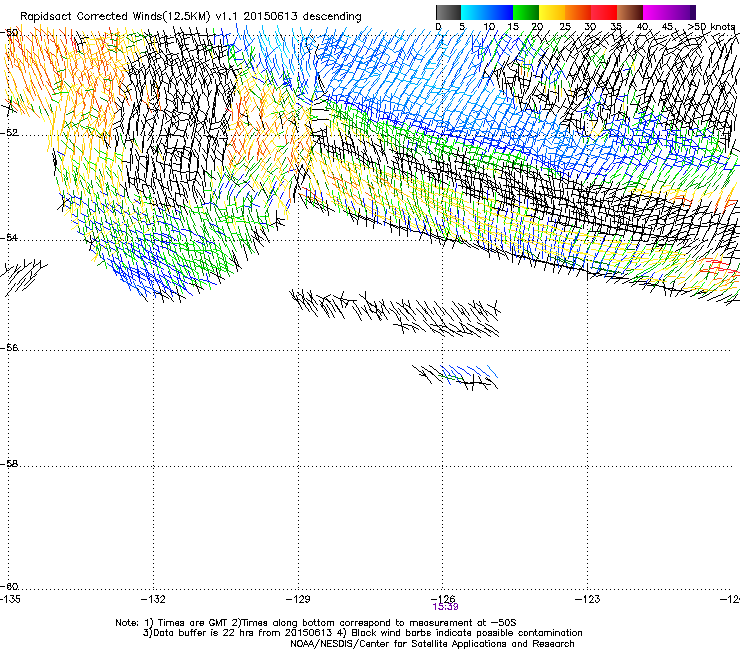
Task: Click the black wind barb strip near -55 latitude
Action: tap(395, 312)
